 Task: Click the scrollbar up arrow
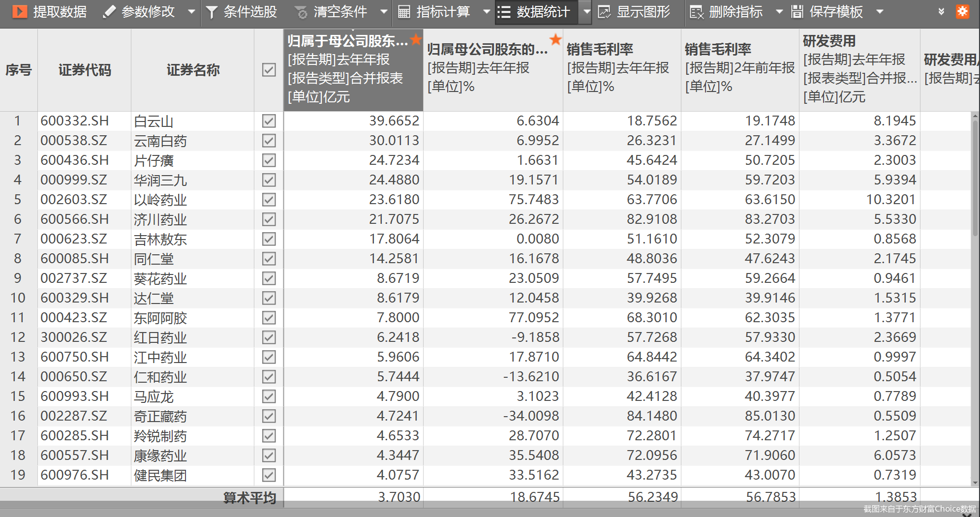click(975, 116)
